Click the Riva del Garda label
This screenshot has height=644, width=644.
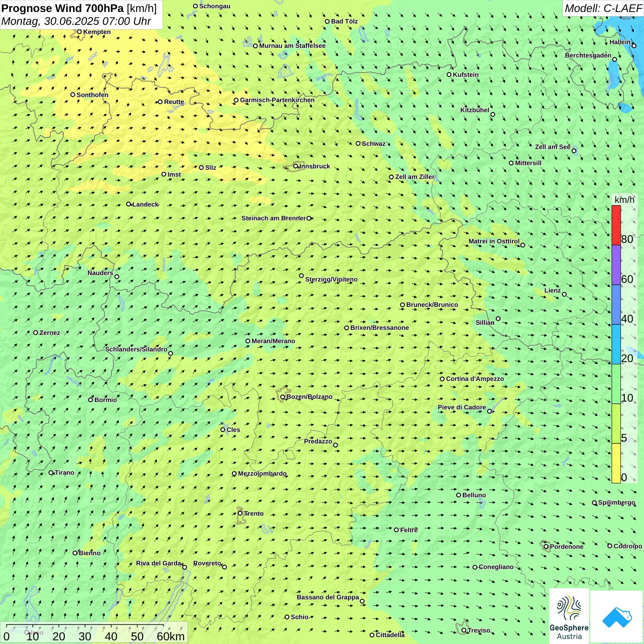[159, 563]
